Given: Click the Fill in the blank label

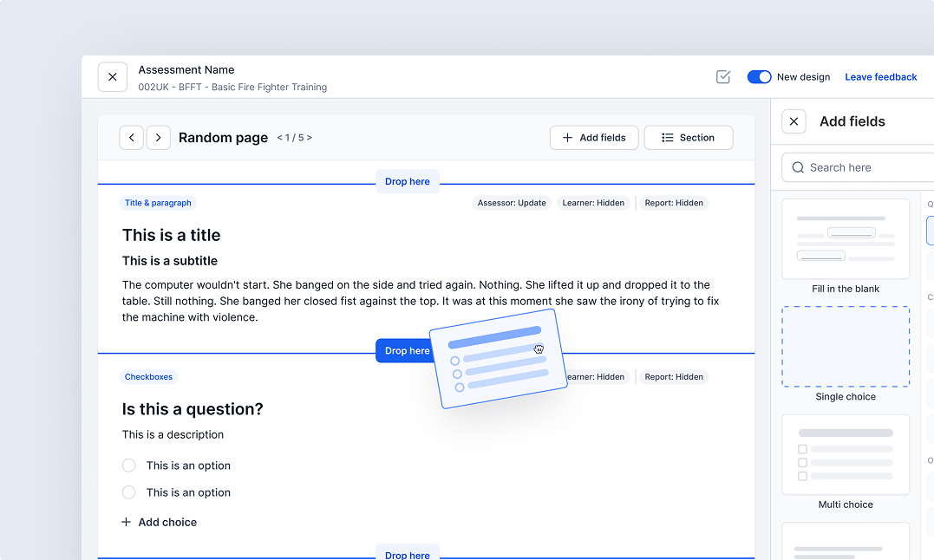Looking at the screenshot, I should tap(846, 289).
